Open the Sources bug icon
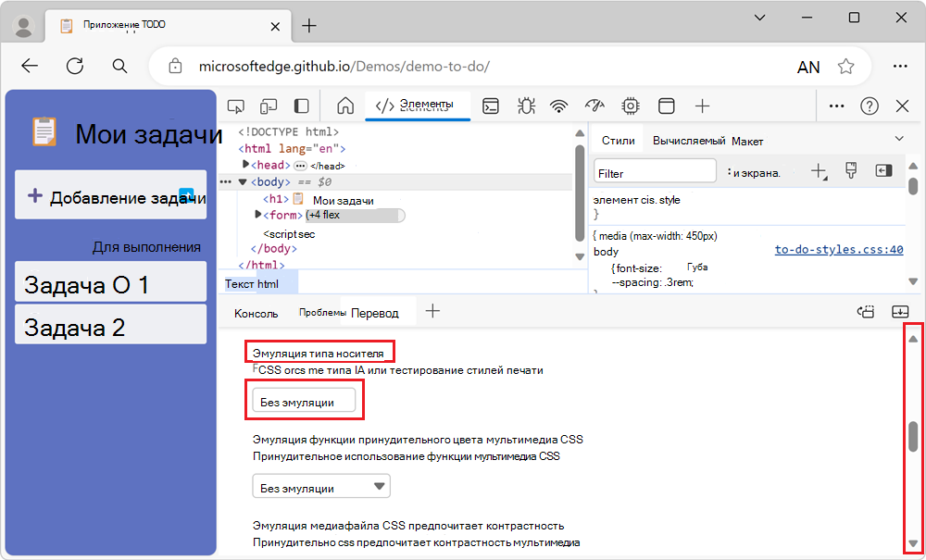 526,106
